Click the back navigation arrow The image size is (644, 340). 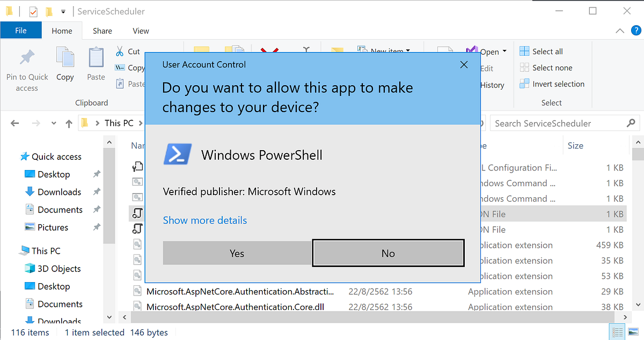click(x=14, y=123)
